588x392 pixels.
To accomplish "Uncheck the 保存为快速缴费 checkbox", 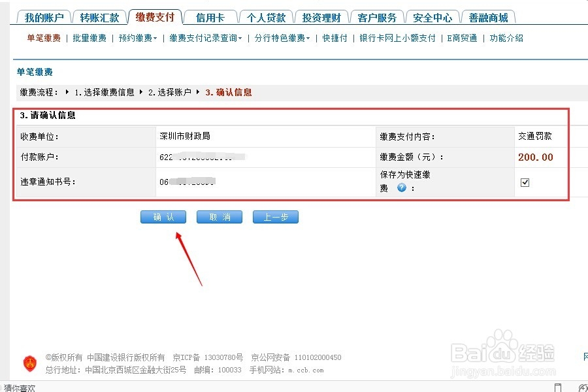I will point(525,182).
